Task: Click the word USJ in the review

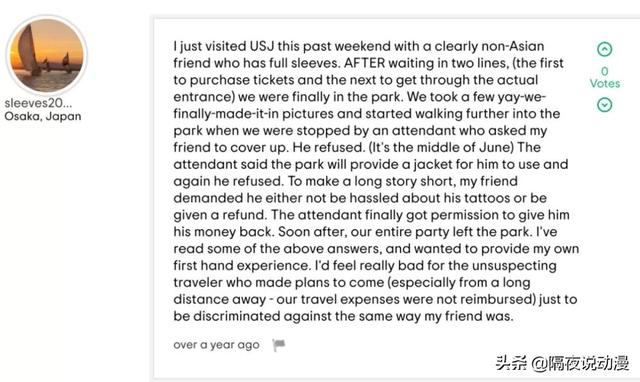Action: pos(262,46)
